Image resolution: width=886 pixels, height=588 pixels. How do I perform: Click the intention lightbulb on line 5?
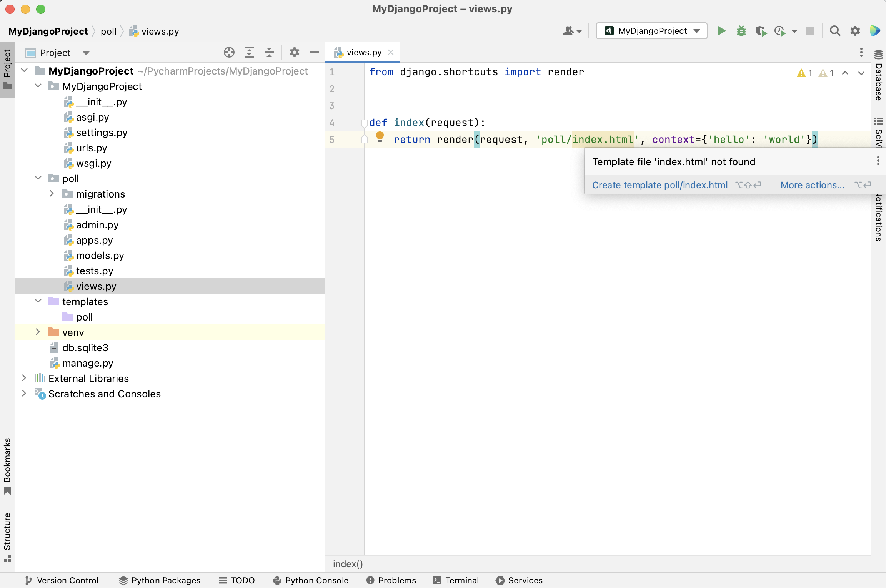[x=380, y=137]
